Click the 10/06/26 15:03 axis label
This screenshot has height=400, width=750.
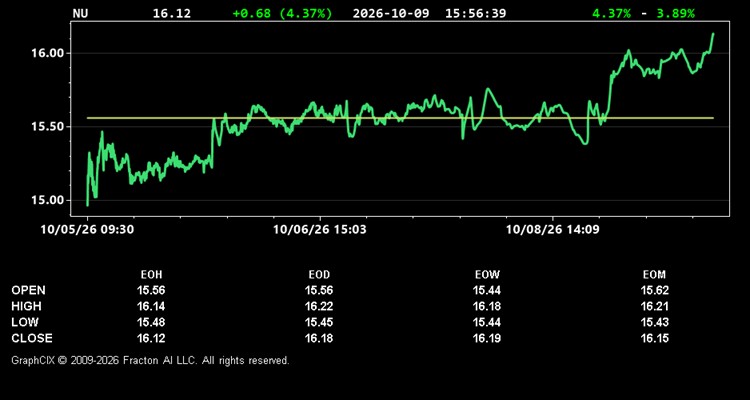[320, 230]
